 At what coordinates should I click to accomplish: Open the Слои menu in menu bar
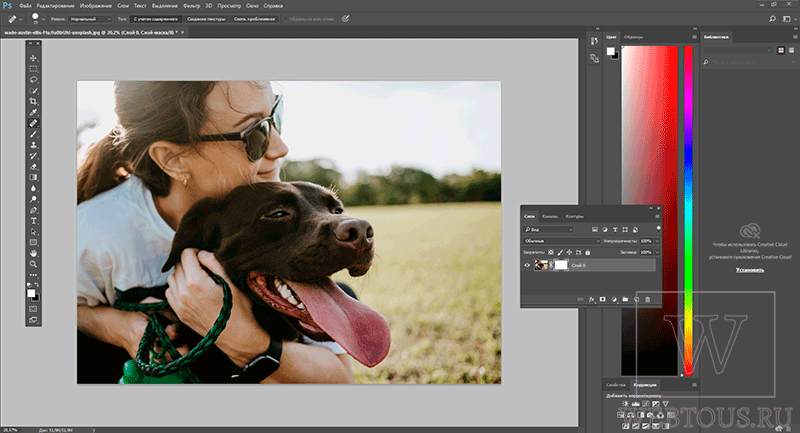[123, 6]
